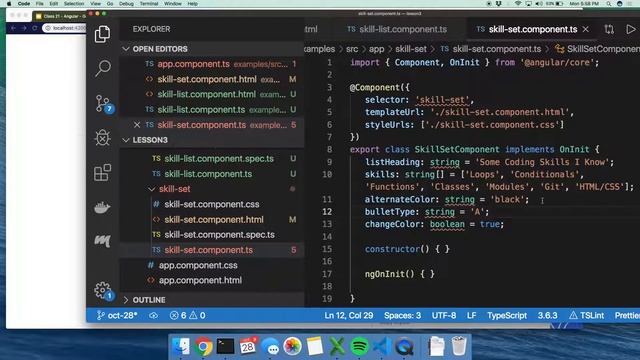Open Notes from the dock
Screen dimensions: 640x360
click(x=315, y=347)
